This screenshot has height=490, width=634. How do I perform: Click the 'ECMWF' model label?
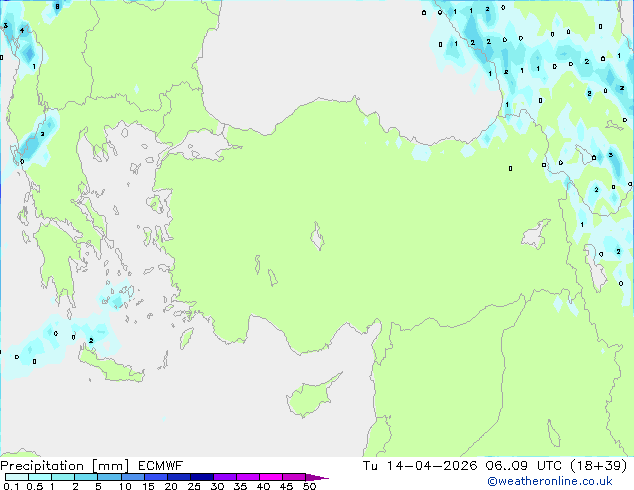[160, 466]
